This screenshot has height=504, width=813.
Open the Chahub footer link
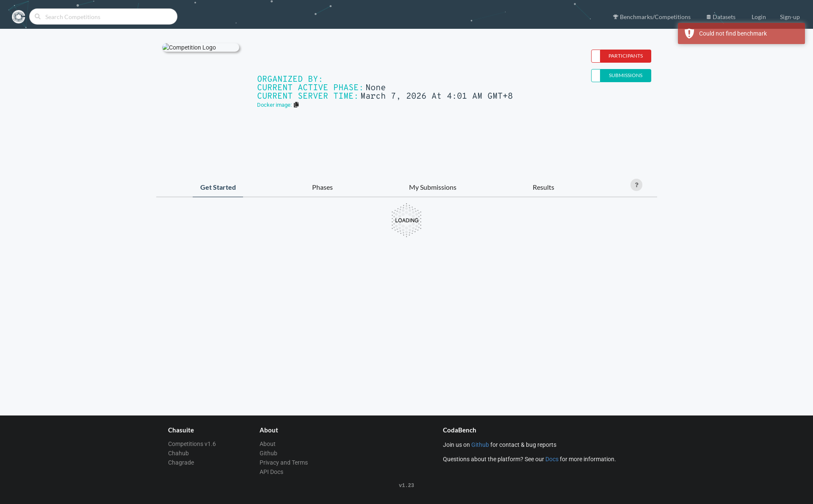point(178,453)
